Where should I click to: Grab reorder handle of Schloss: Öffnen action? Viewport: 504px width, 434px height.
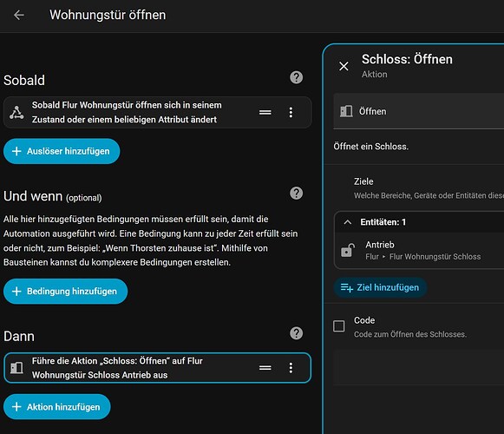click(x=265, y=368)
